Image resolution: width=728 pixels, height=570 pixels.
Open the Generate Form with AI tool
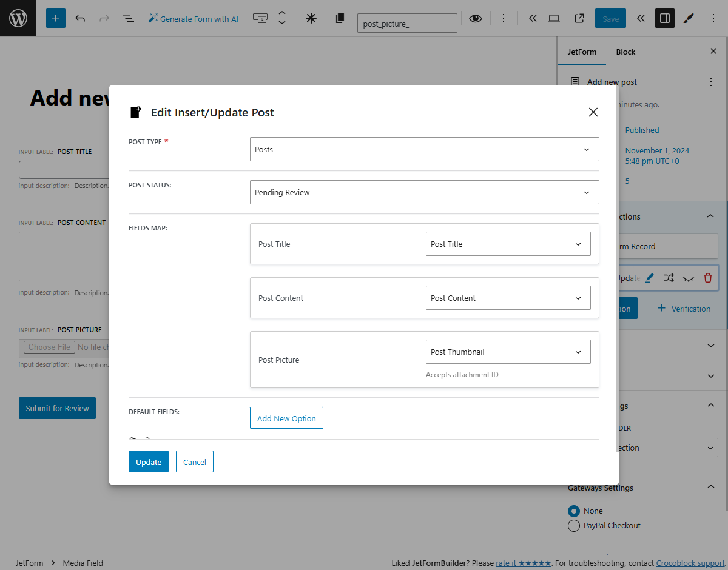[193, 19]
